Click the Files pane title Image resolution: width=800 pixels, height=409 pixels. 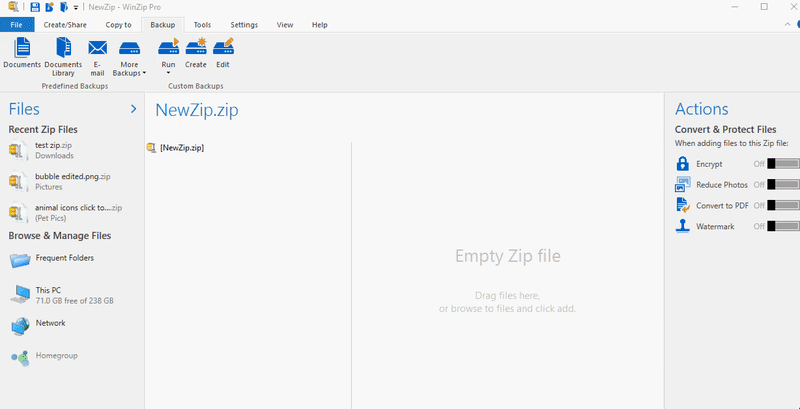[x=24, y=109]
